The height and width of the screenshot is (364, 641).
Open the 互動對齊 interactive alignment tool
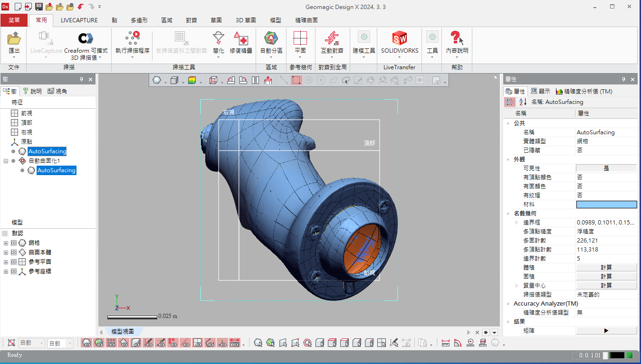point(332,43)
